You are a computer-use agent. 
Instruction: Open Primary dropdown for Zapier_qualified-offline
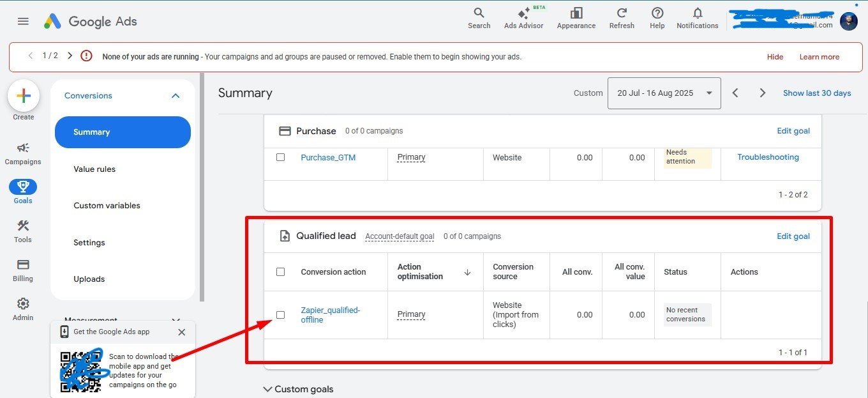(411, 314)
